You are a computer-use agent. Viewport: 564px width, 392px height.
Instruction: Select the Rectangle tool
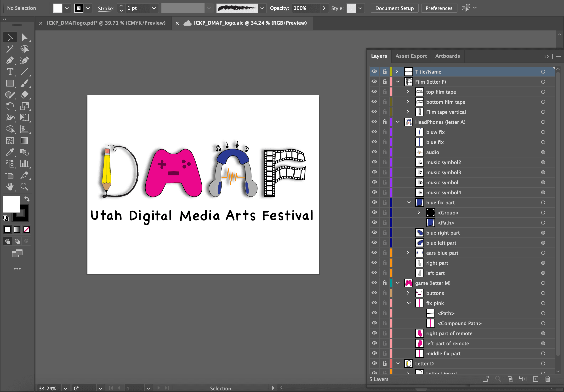pos(10,84)
